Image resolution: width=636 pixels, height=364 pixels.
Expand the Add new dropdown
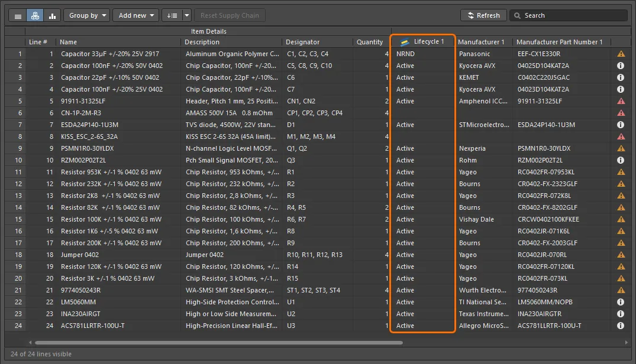point(135,16)
